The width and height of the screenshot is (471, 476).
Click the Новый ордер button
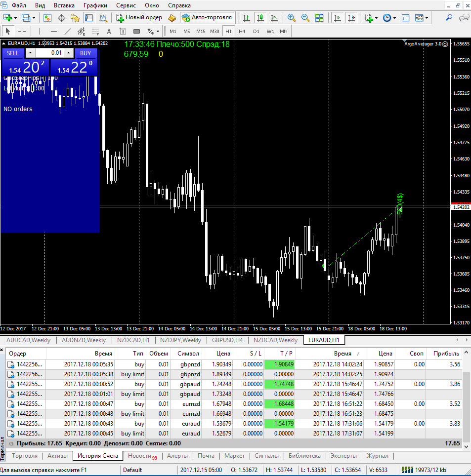(x=139, y=18)
